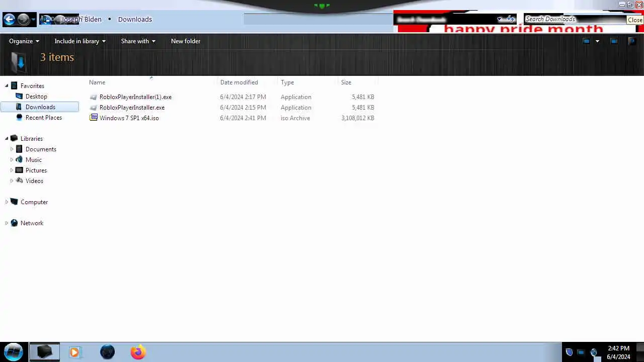644x362 pixels.
Task: Click the 3,108,012 KB size cell
Action: (358, 118)
